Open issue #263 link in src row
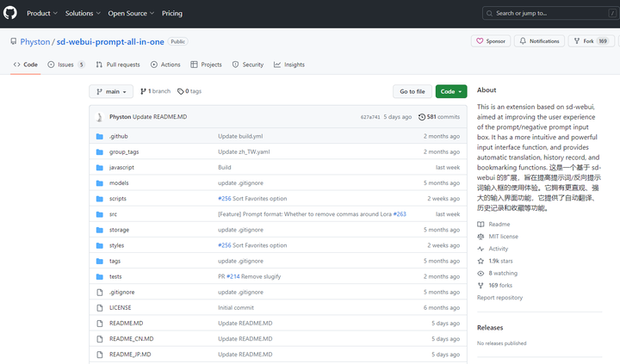620x364 pixels. click(x=400, y=214)
